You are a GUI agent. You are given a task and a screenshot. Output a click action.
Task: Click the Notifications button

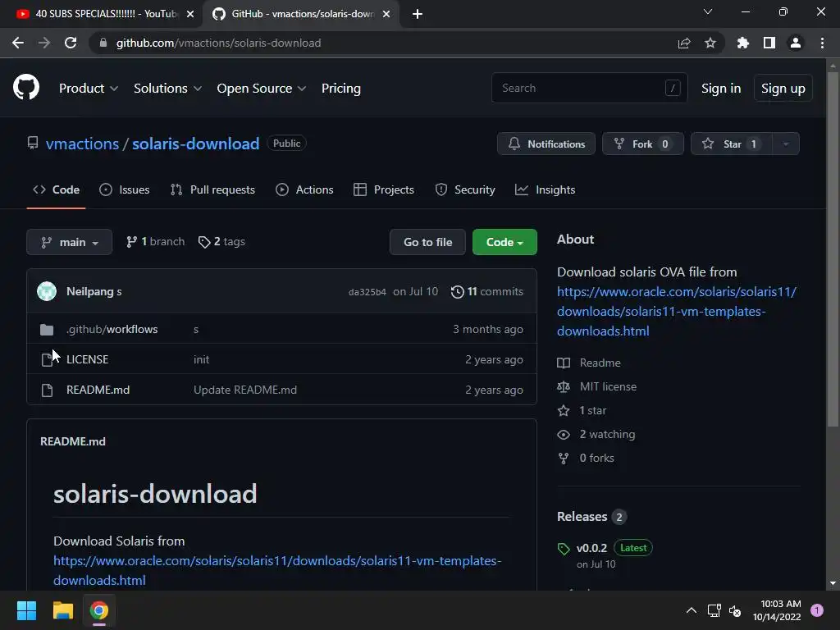point(546,144)
